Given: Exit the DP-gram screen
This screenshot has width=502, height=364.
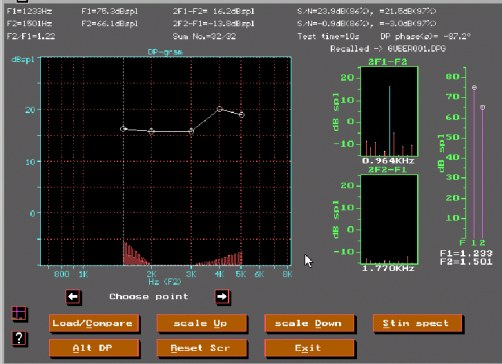Looking at the screenshot, I should 309,348.
